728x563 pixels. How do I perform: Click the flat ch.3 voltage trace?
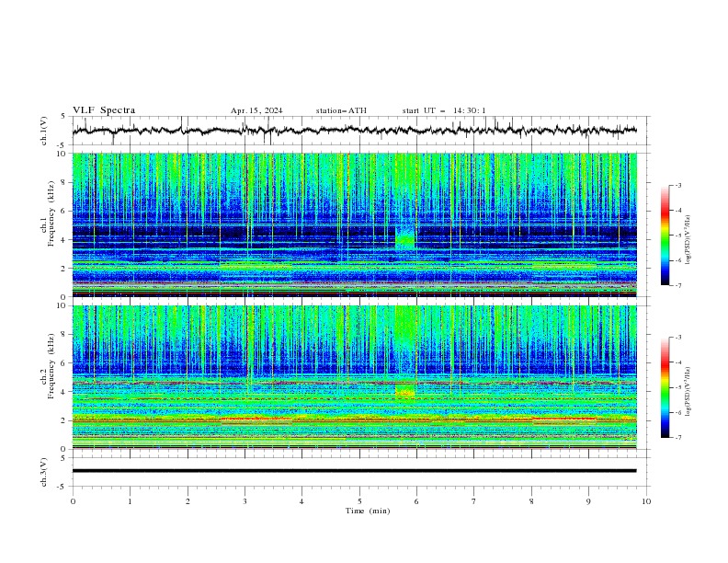click(354, 471)
